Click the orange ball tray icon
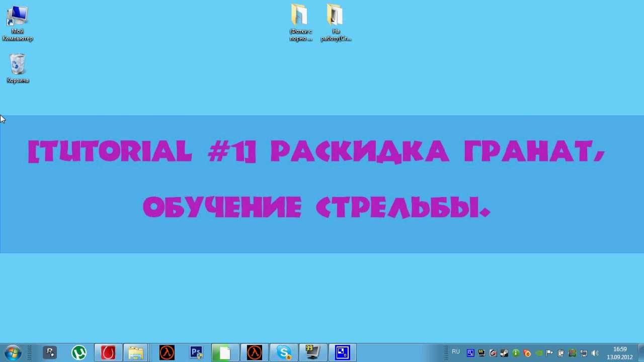Screen dimensions: 644x362 tap(527, 353)
